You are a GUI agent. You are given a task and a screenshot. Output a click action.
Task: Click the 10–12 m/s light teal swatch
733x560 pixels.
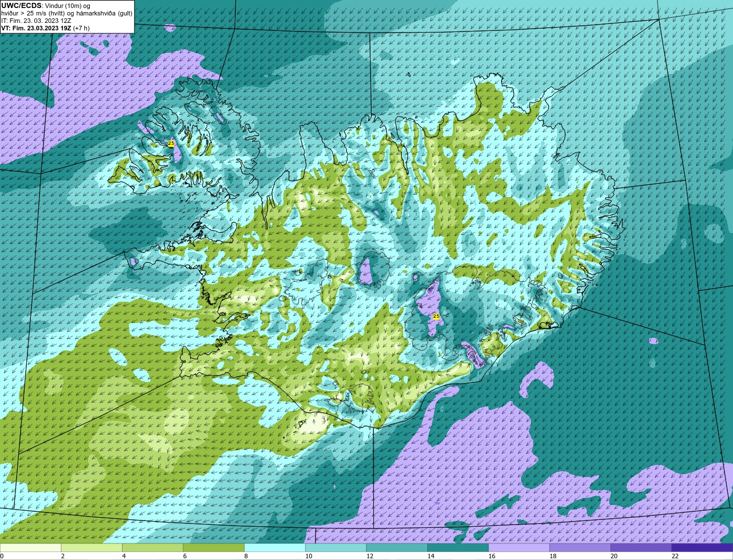[x=336, y=548]
